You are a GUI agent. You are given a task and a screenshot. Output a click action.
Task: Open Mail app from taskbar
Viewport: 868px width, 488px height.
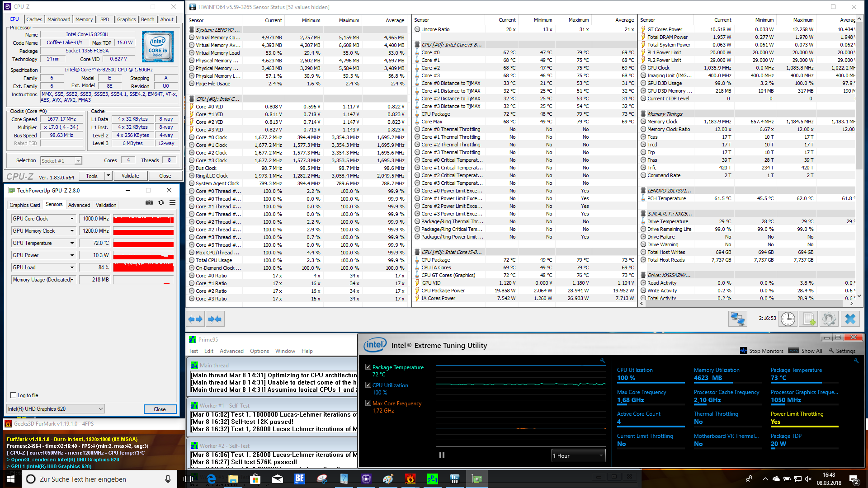coord(278,479)
